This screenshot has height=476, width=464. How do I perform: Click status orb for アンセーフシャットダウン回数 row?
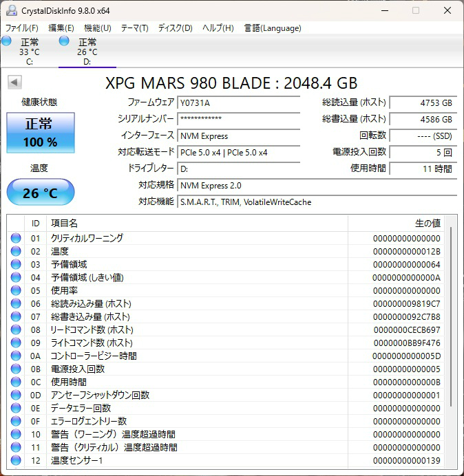(16, 395)
